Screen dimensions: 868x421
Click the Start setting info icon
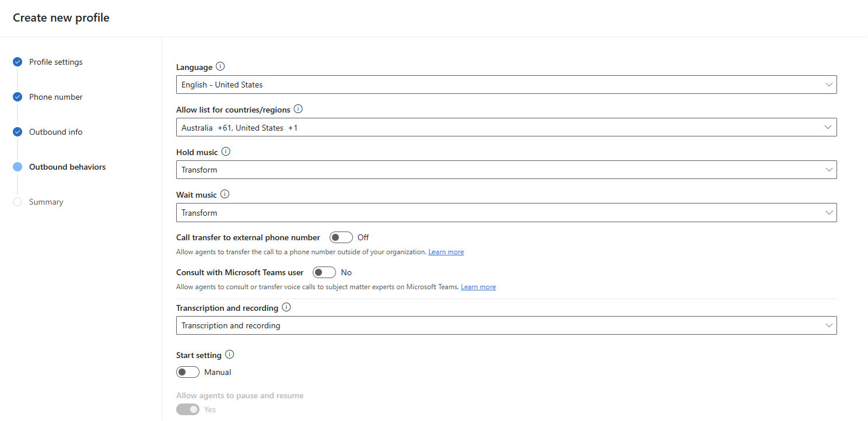[x=229, y=355]
